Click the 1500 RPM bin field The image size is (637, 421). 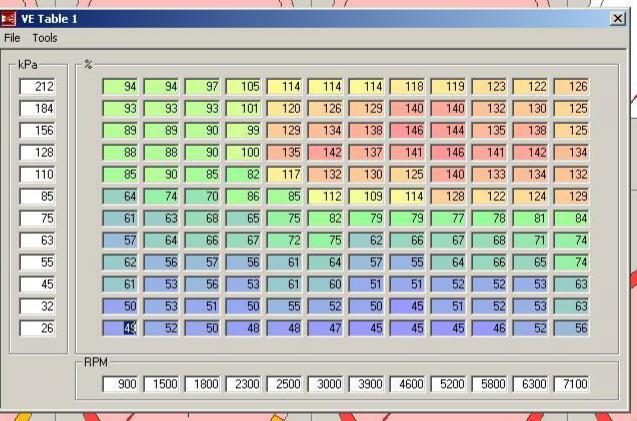(x=161, y=384)
